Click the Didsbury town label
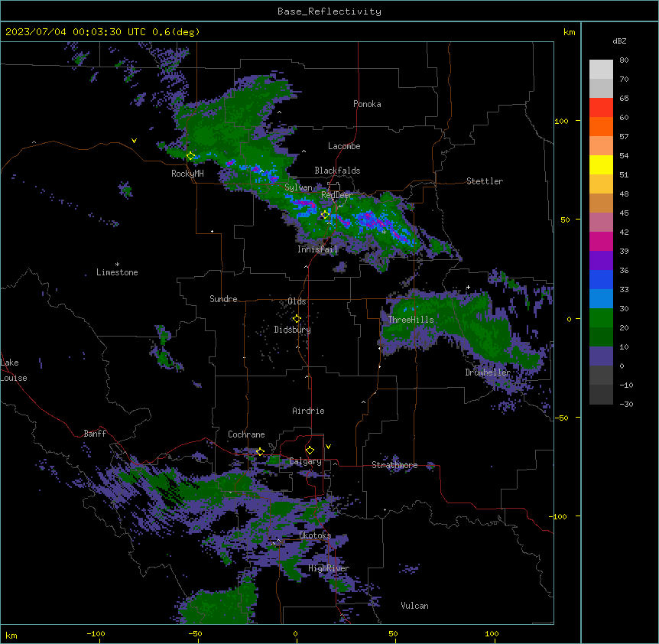659x644 pixels. [x=293, y=330]
